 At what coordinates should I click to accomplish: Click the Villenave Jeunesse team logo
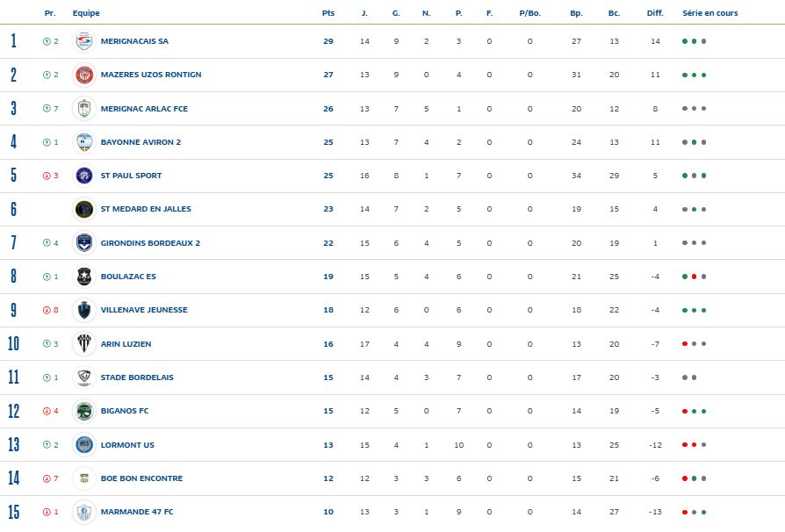[84, 310]
